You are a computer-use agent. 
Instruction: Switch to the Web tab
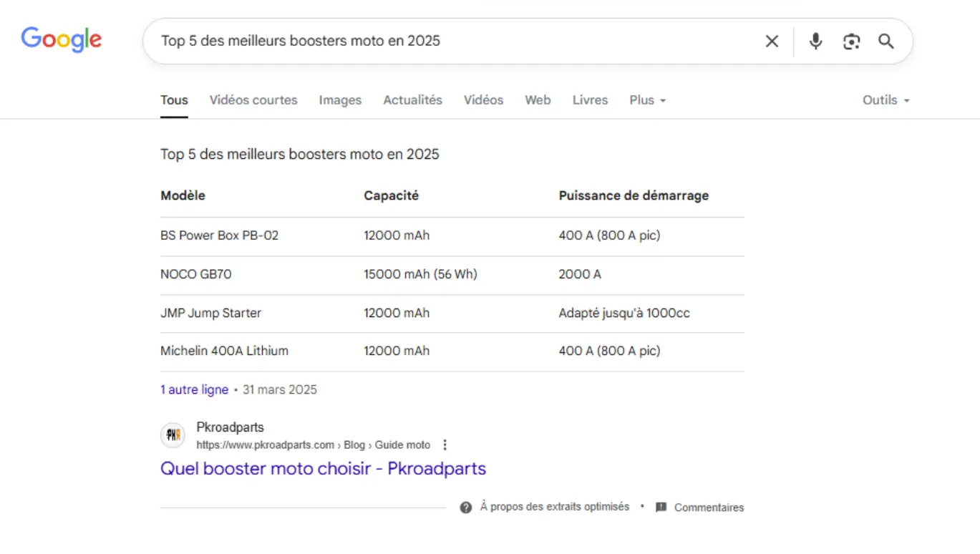(538, 100)
